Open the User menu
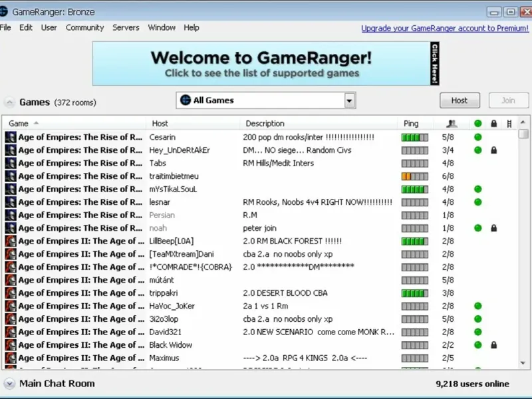This screenshot has height=399, width=532. click(49, 27)
